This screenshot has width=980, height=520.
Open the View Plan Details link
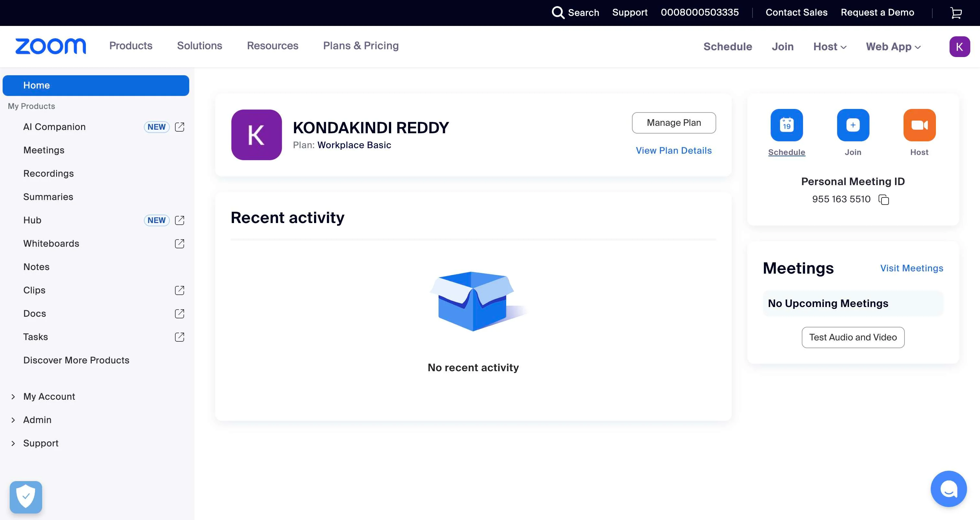pyautogui.click(x=673, y=150)
